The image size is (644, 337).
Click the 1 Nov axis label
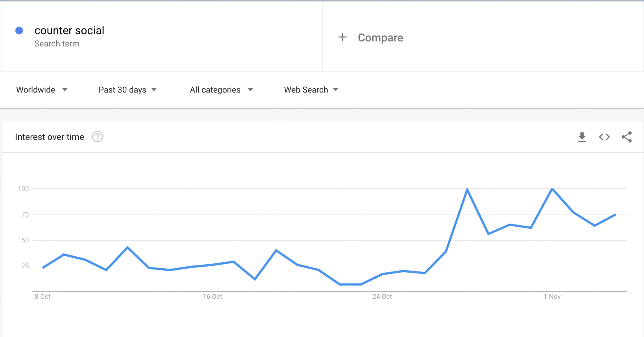coord(552,297)
